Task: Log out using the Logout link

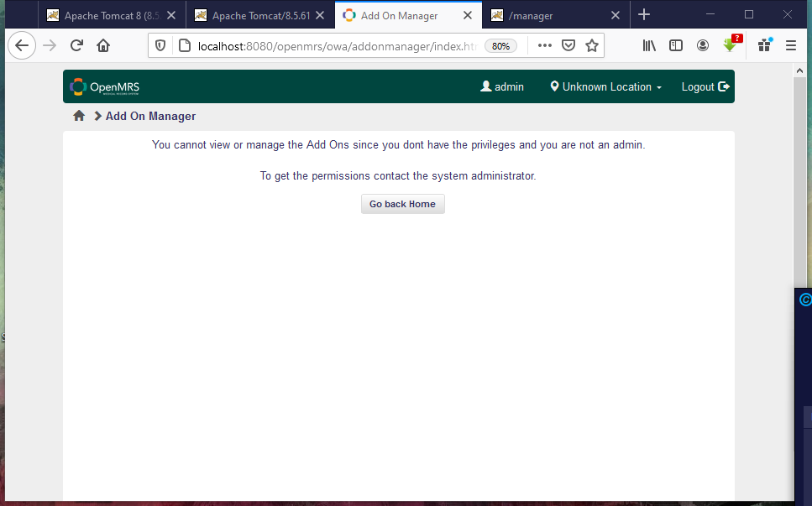Action: pyautogui.click(x=705, y=87)
